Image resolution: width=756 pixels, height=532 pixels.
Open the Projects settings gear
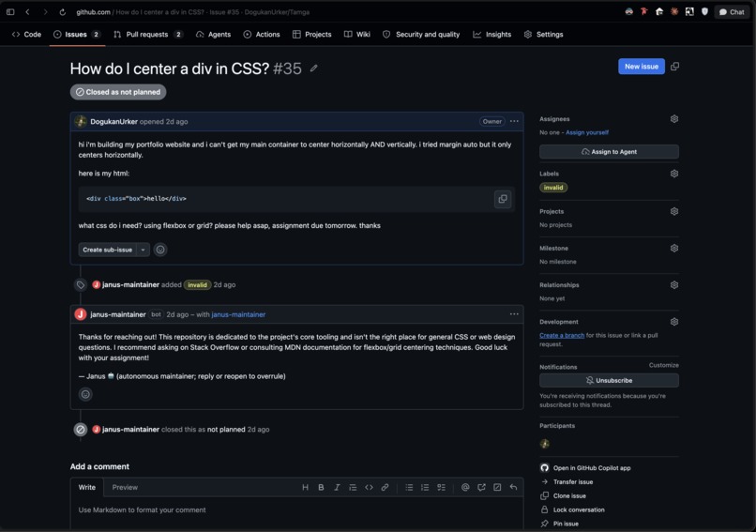pos(674,211)
